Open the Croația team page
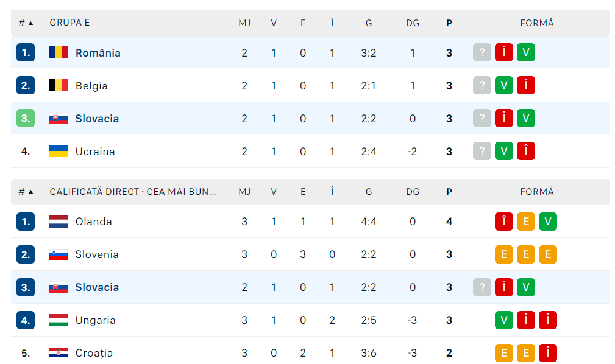Screen dimensions: 615x364 [94, 353]
